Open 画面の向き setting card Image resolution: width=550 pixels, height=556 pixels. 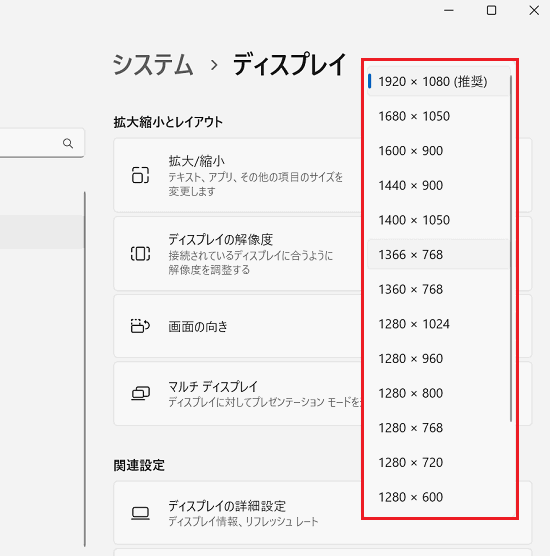tap(238, 326)
